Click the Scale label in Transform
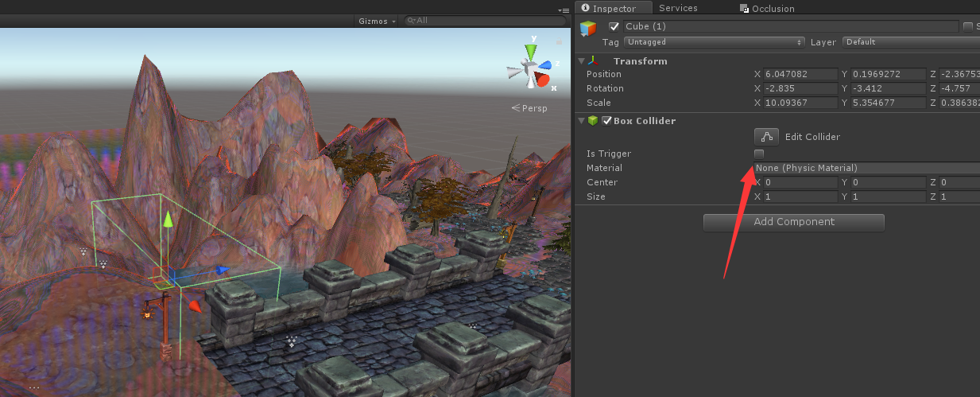The width and height of the screenshot is (980, 397). (598, 103)
